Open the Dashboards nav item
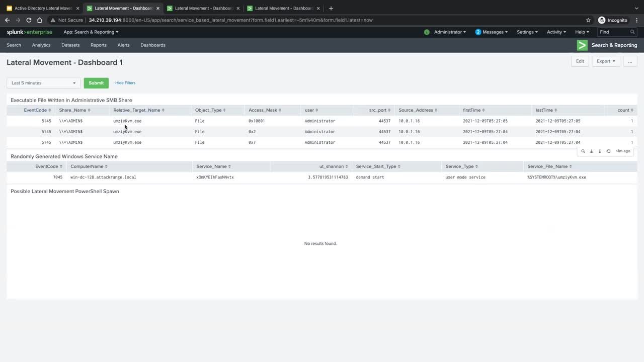The height and width of the screenshot is (362, 644). 153,45
